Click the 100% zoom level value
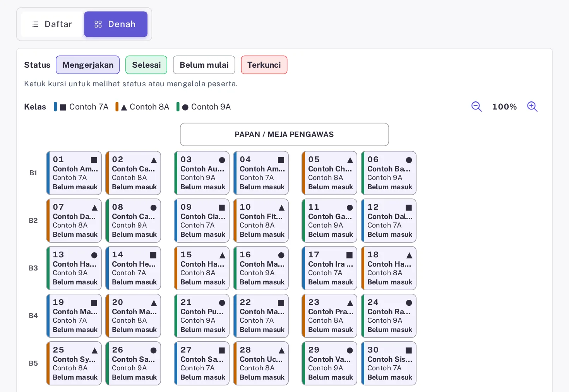The width and height of the screenshot is (569, 392). coord(504,107)
